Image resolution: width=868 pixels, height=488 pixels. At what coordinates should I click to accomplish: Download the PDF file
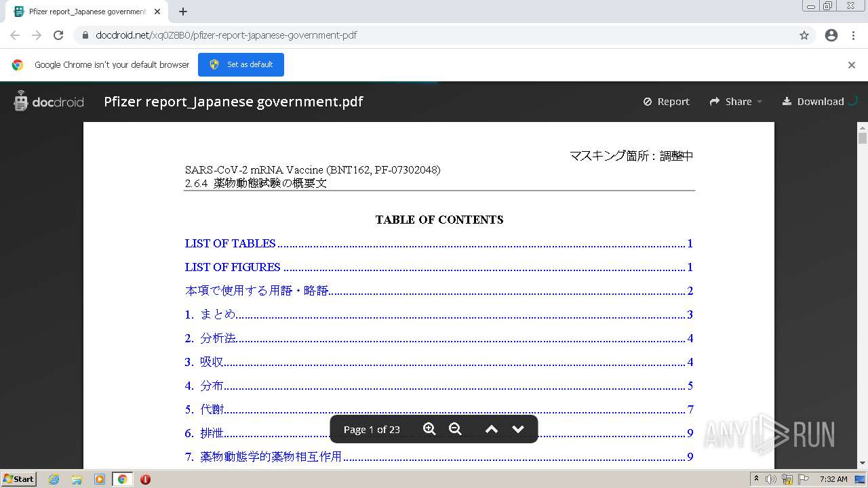click(813, 102)
